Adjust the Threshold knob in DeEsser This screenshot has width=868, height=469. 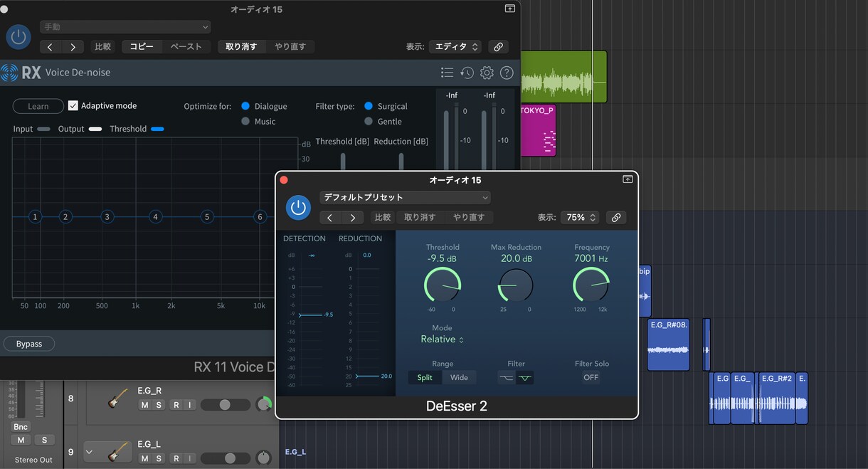(443, 285)
